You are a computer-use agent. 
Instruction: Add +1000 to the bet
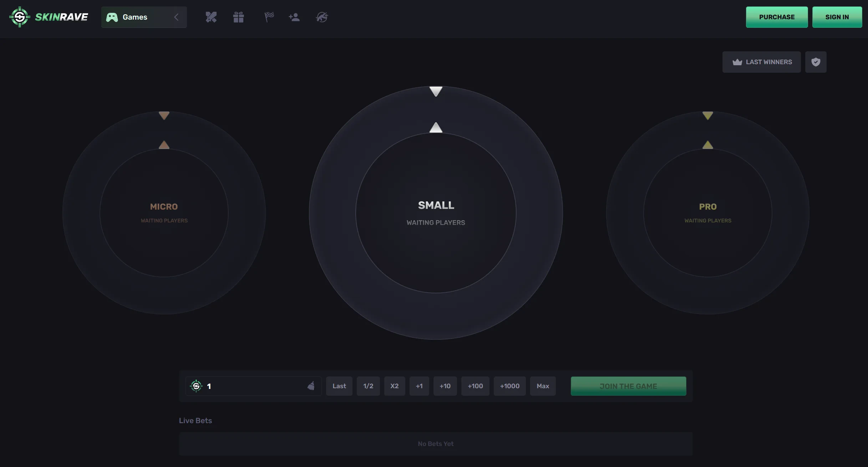[x=509, y=386]
